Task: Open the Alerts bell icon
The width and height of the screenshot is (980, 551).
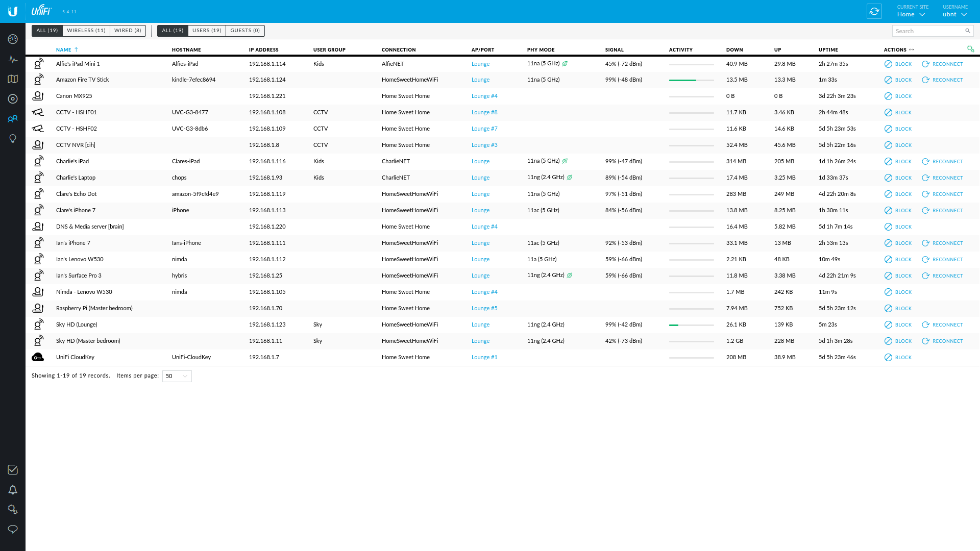Action: click(x=13, y=490)
